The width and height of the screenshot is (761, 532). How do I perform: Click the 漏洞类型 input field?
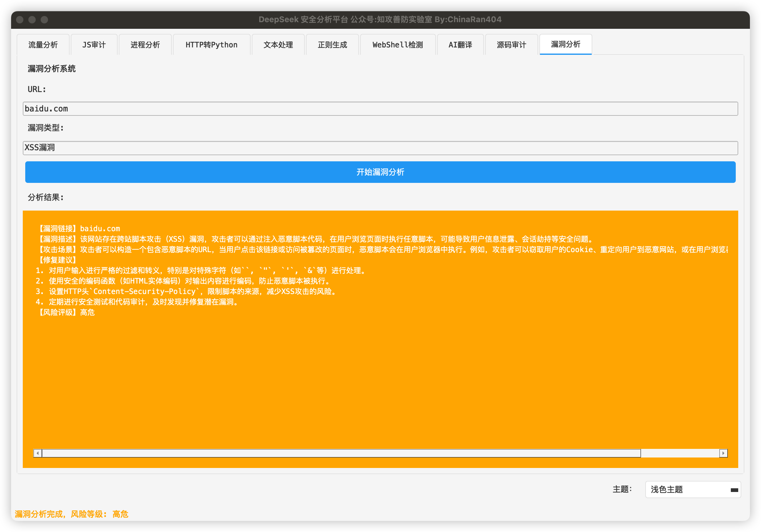[x=380, y=148]
